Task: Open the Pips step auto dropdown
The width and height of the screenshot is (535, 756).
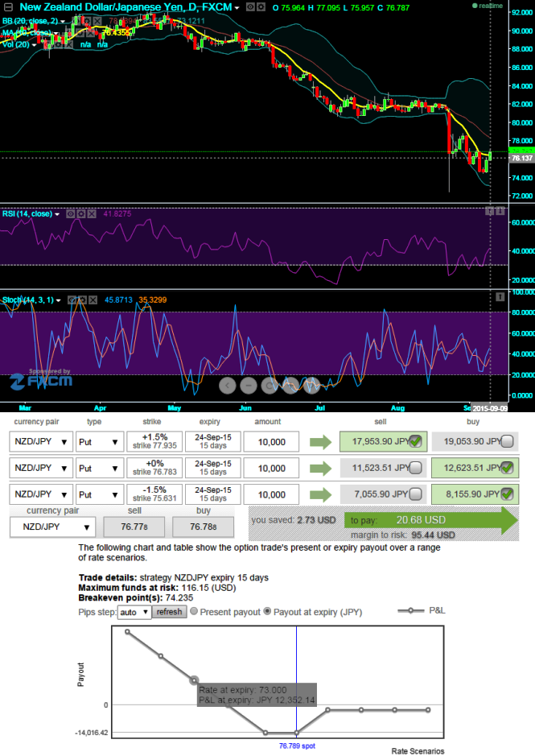Action: pyautogui.click(x=134, y=612)
